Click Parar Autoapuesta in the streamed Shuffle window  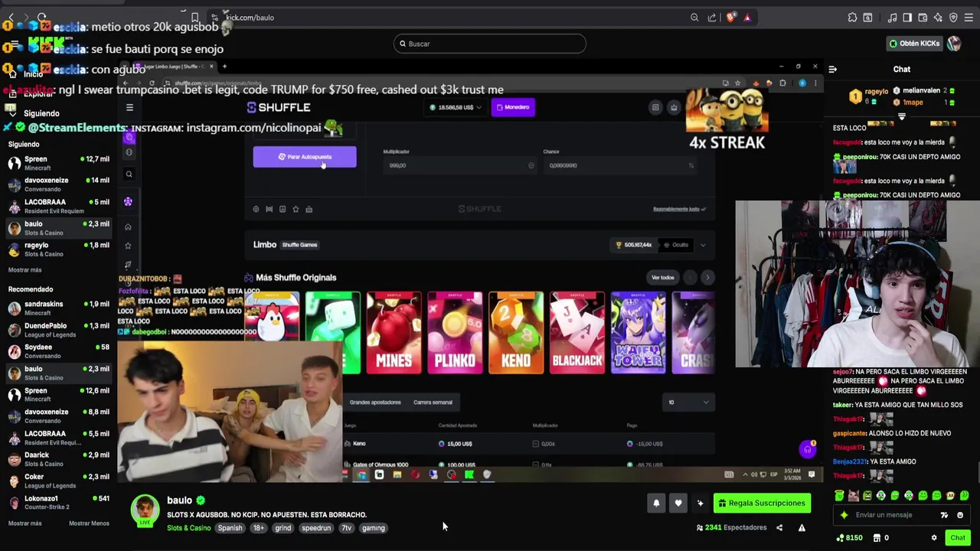[x=305, y=157]
